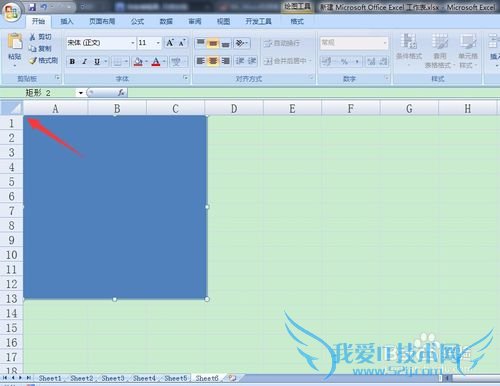Switch to the 数据 (Data) tab
500x386 pixels.
[166, 21]
